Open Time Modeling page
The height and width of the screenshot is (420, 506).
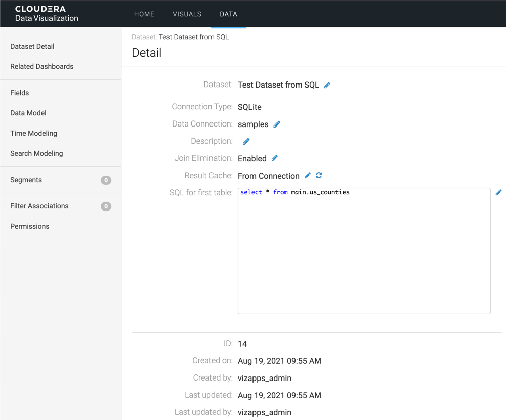point(34,133)
